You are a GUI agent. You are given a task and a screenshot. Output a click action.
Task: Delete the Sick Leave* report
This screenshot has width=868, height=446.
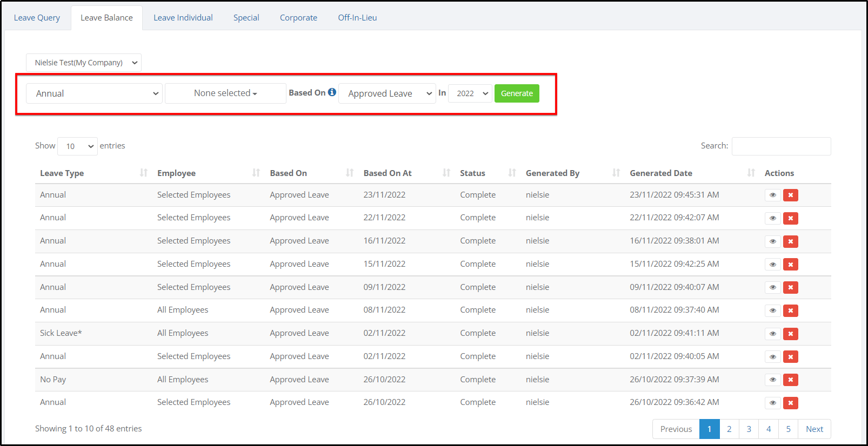791,334
